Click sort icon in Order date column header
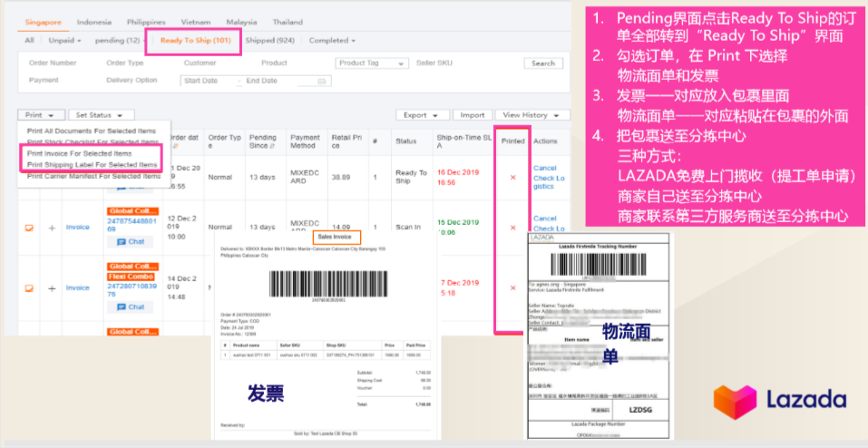 point(176,146)
